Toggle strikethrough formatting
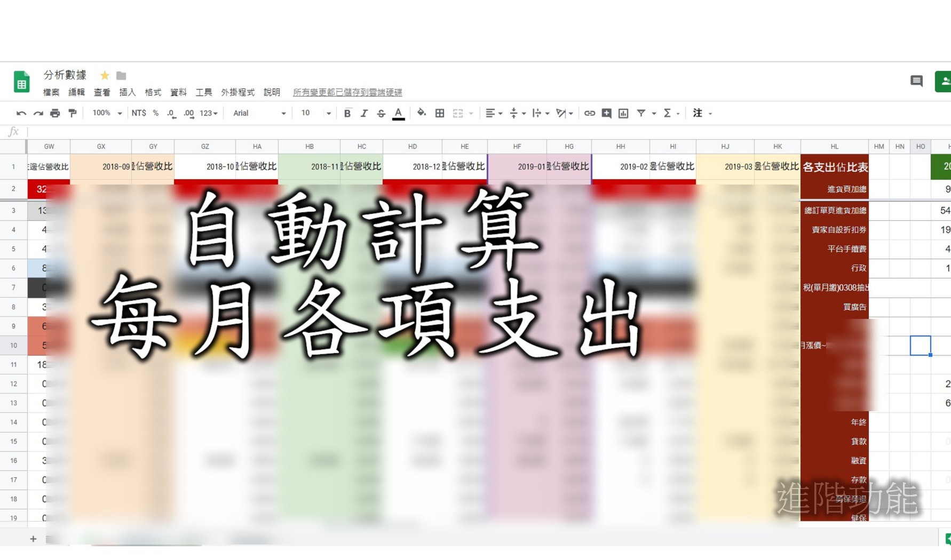 pyautogui.click(x=381, y=113)
